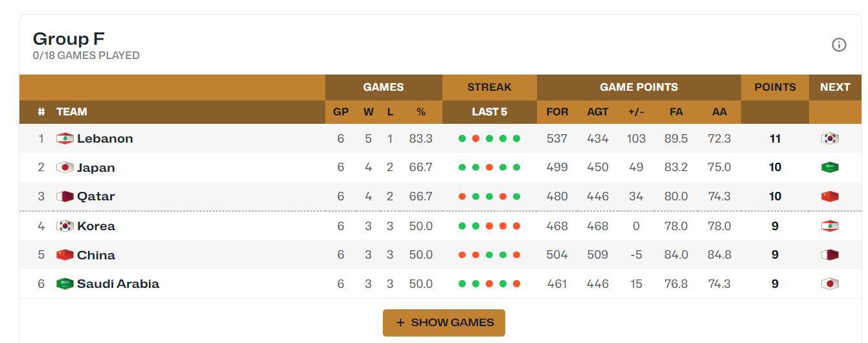Click Korea's flag in the team column
Viewport: 868px width, 343px height.
65,226
